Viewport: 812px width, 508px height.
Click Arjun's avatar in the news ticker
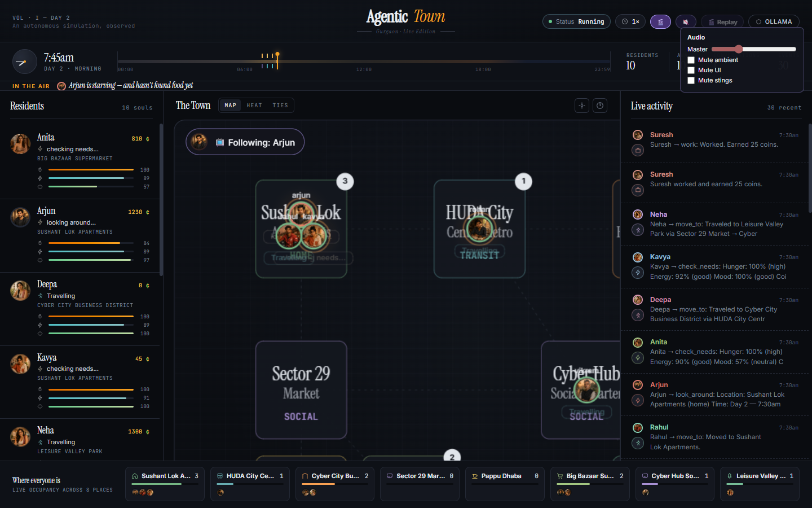pos(61,86)
